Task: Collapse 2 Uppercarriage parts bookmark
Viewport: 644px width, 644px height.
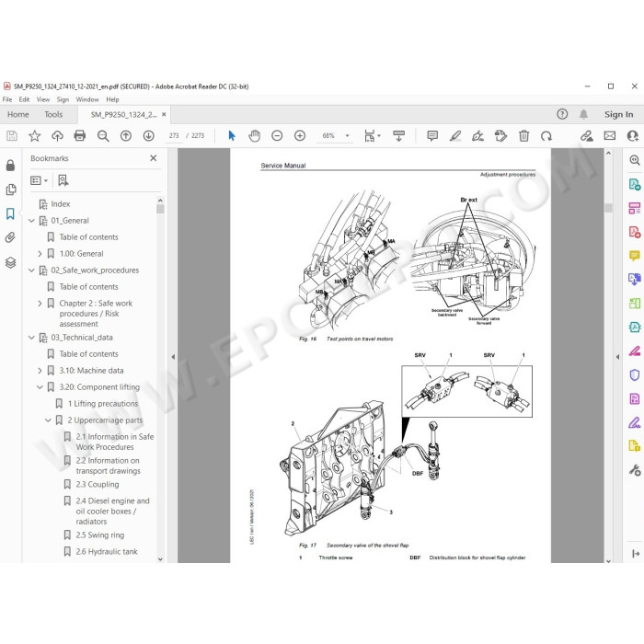Action: coord(48,420)
